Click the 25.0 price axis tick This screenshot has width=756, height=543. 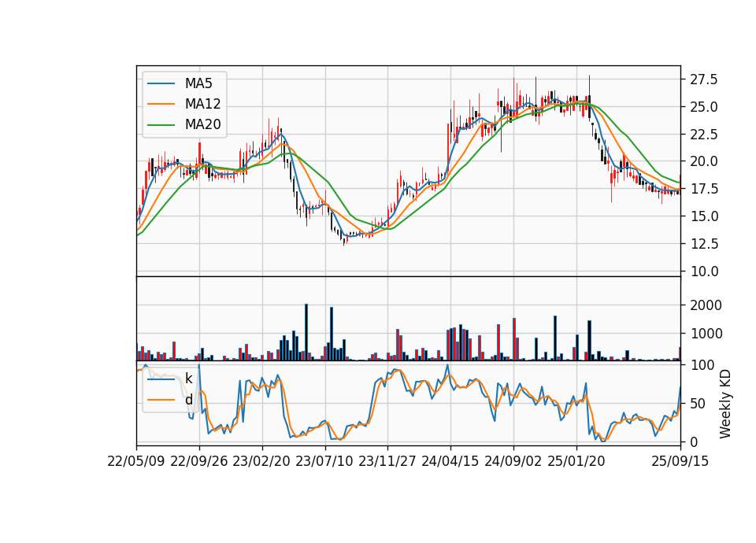click(x=704, y=107)
